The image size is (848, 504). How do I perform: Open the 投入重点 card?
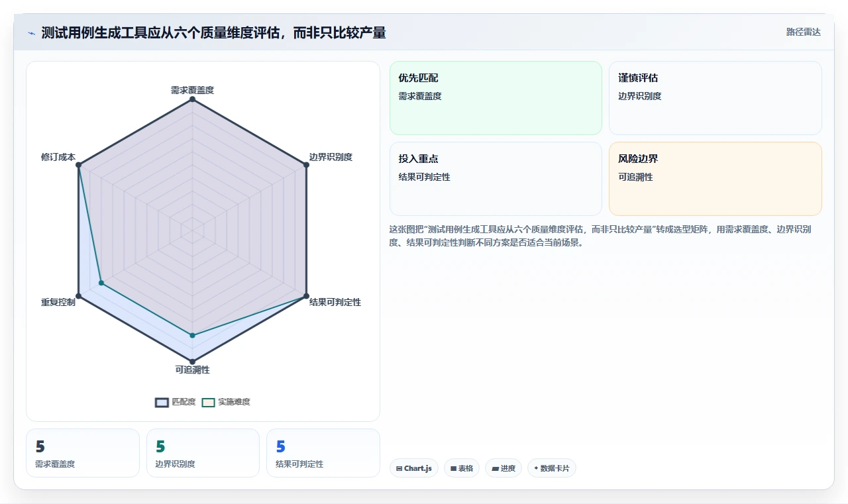pyautogui.click(x=496, y=179)
